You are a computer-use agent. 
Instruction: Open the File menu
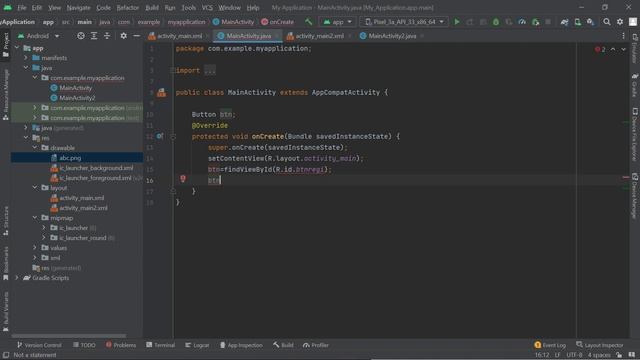pyautogui.click(x=22, y=8)
